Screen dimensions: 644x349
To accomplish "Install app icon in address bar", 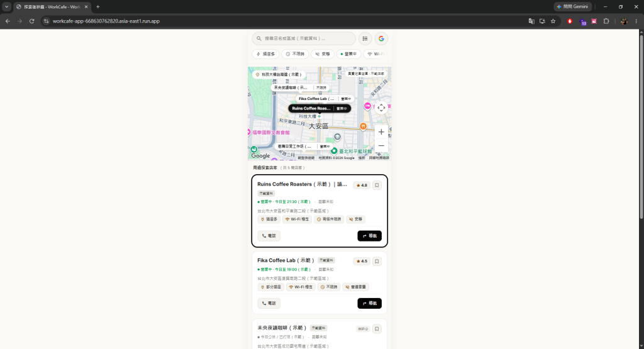I will click(542, 21).
